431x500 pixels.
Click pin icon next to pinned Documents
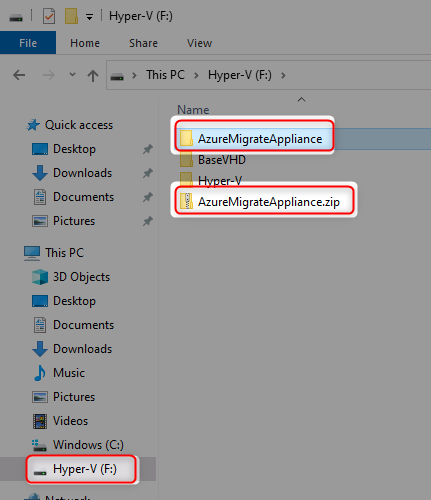(x=148, y=197)
